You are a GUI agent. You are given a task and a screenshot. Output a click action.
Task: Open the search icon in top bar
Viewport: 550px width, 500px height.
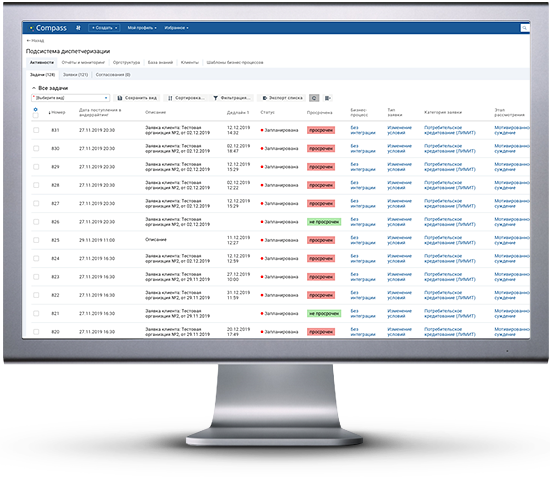(524, 28)
